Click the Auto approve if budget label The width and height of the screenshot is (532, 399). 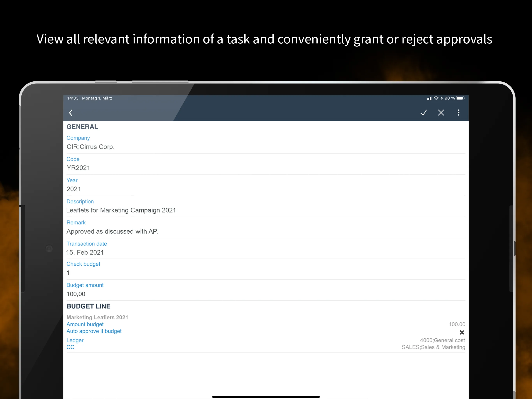[x=94, y=331]
